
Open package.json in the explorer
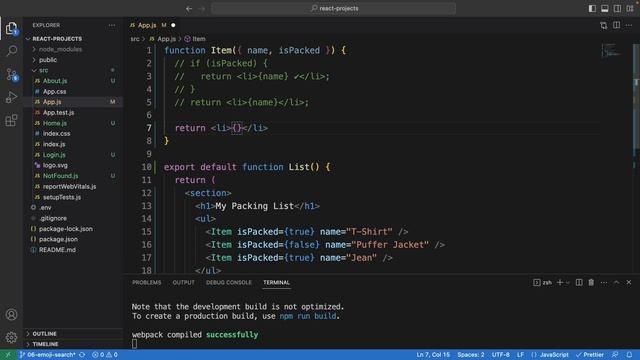click(x=58, y=239)
